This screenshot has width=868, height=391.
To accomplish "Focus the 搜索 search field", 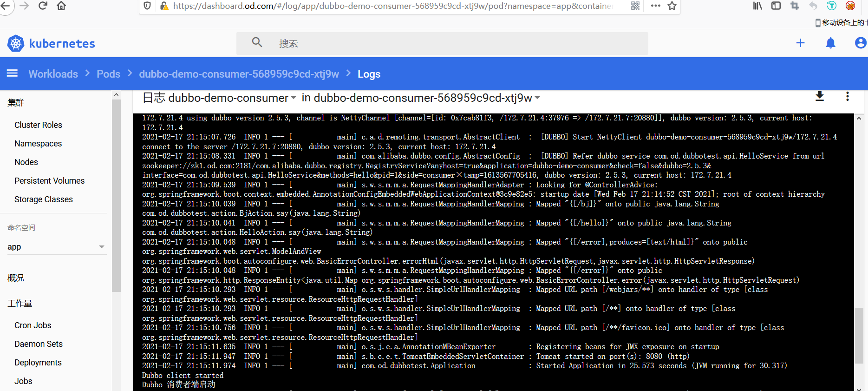I will click(442, 43).
